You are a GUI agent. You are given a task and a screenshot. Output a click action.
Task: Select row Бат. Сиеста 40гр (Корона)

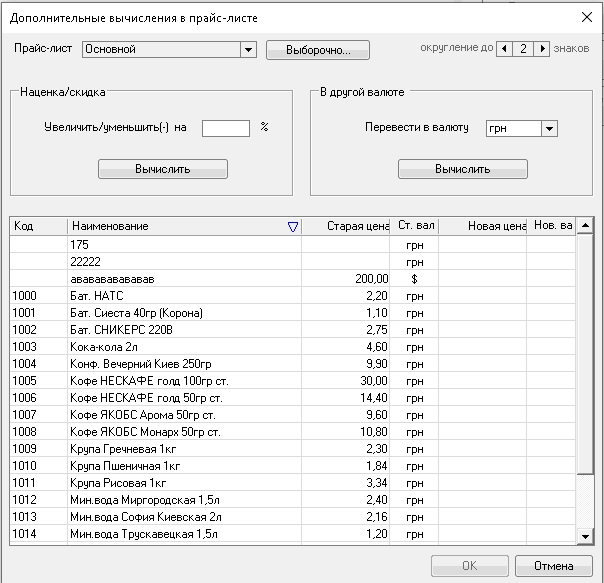point(293,313)
